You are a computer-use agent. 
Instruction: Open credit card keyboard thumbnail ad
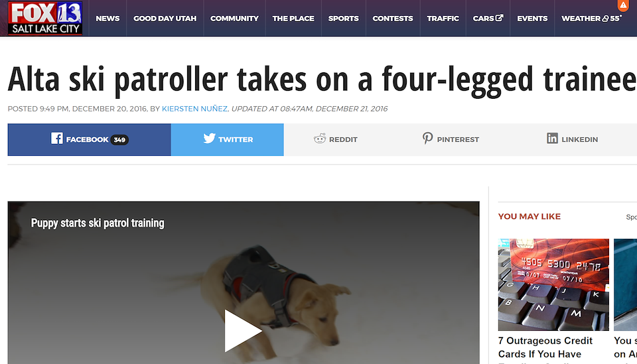coord(553,284)
